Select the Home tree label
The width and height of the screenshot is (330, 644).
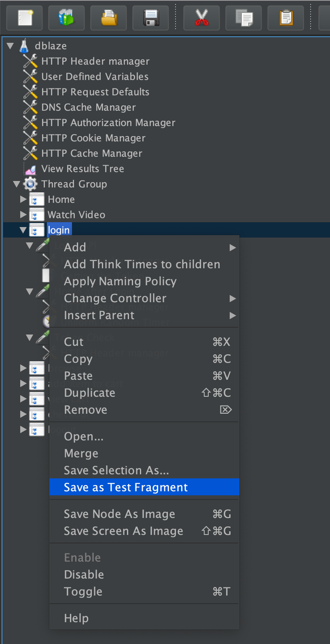click(x=61, y=200)
